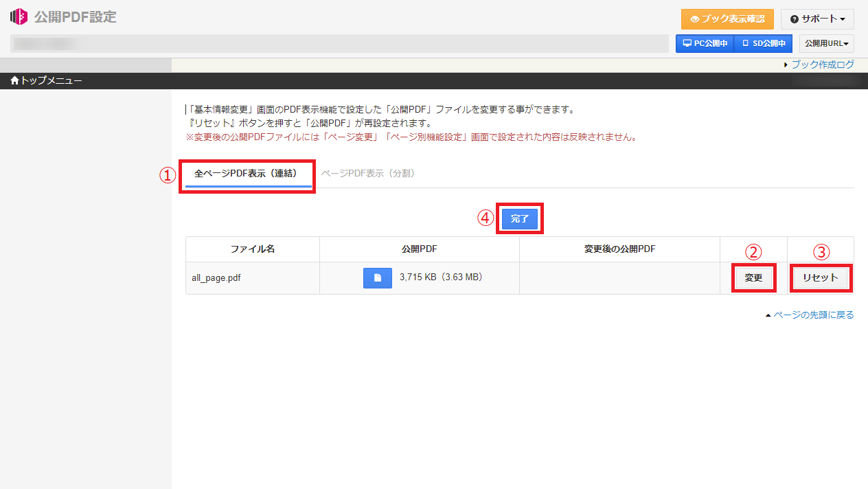Click the PC公開中 monitor button
The height and width of the screenshot is (489, 868).
705,43
